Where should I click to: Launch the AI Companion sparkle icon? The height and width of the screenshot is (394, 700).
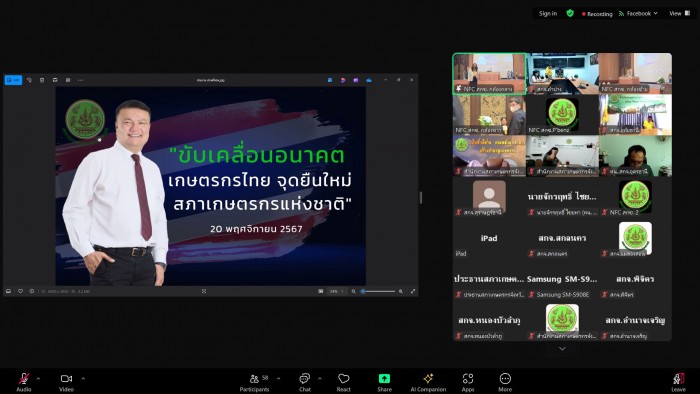point(428,379)
